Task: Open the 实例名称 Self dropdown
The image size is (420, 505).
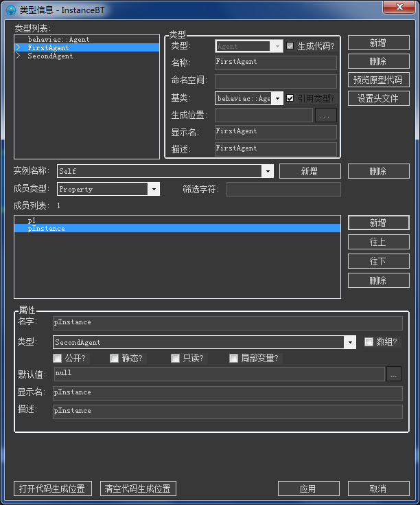Action: coord(267,171)
